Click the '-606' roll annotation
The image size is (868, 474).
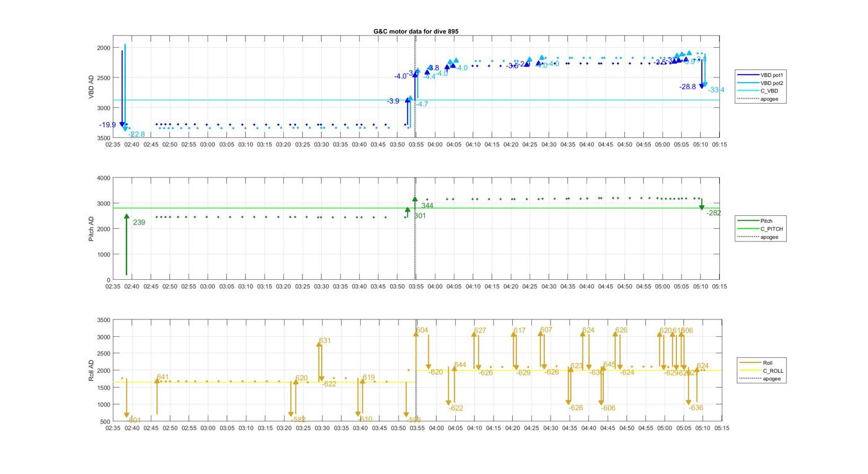(x=608, y=408)
